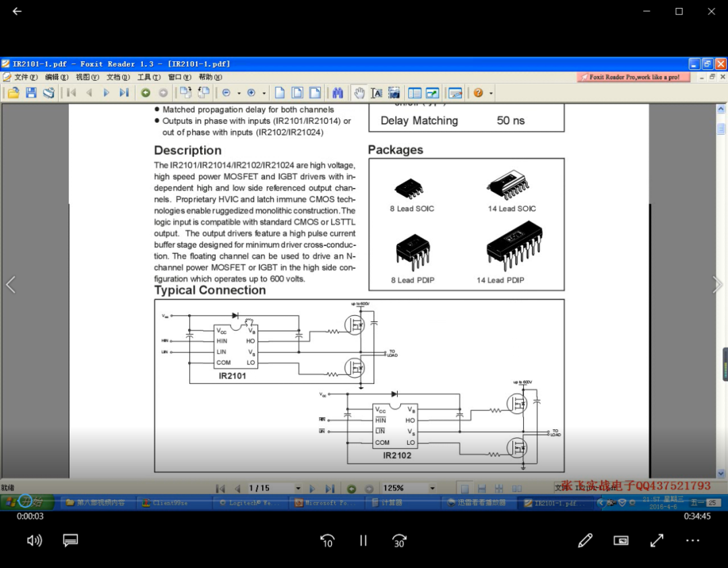Skip forward 30 seconds
This screenshot has width=728, height=568.
(399, 540)
